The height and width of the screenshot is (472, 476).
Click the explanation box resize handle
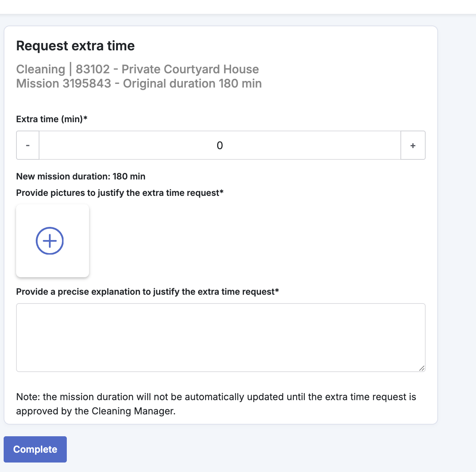click(x=422, y=368)
